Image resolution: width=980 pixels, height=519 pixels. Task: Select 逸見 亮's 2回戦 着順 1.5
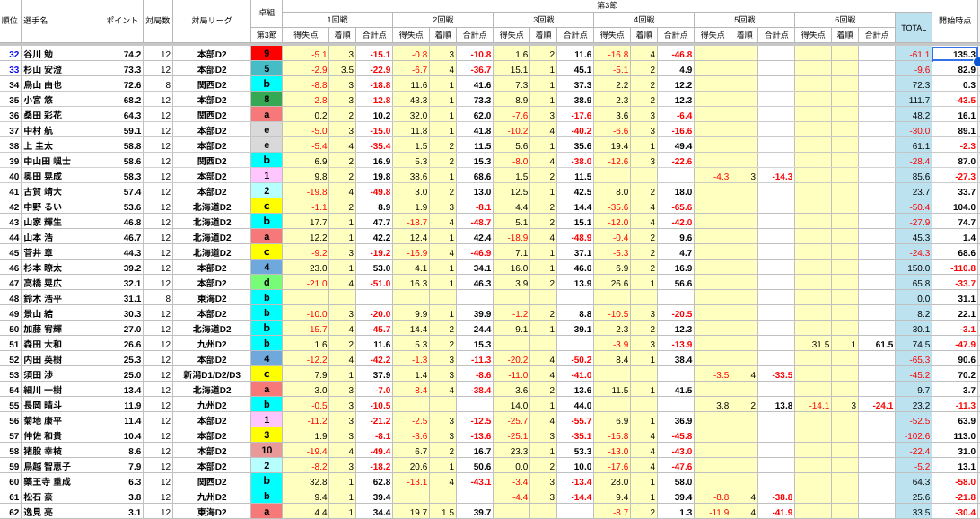(x=448, y=513)
